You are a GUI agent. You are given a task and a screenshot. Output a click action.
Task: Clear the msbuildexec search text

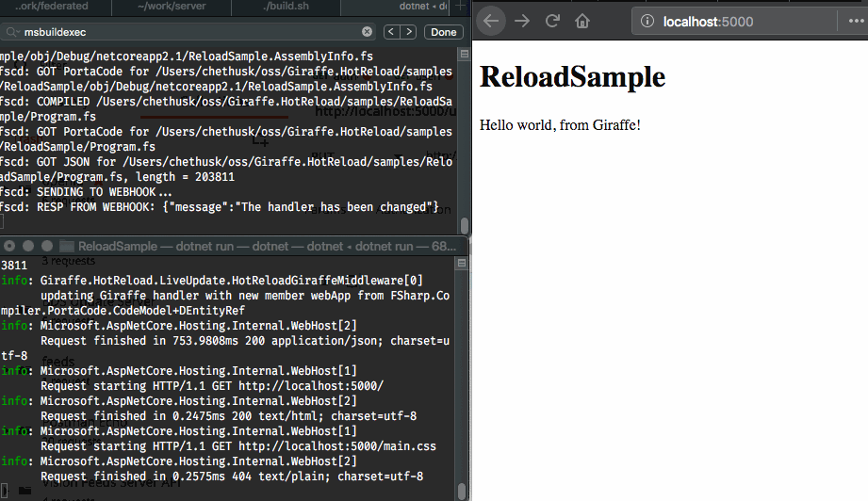(367, 31)
